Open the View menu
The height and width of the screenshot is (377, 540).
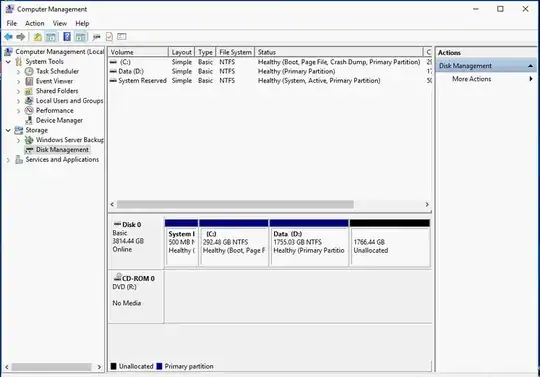click(60, 23)
